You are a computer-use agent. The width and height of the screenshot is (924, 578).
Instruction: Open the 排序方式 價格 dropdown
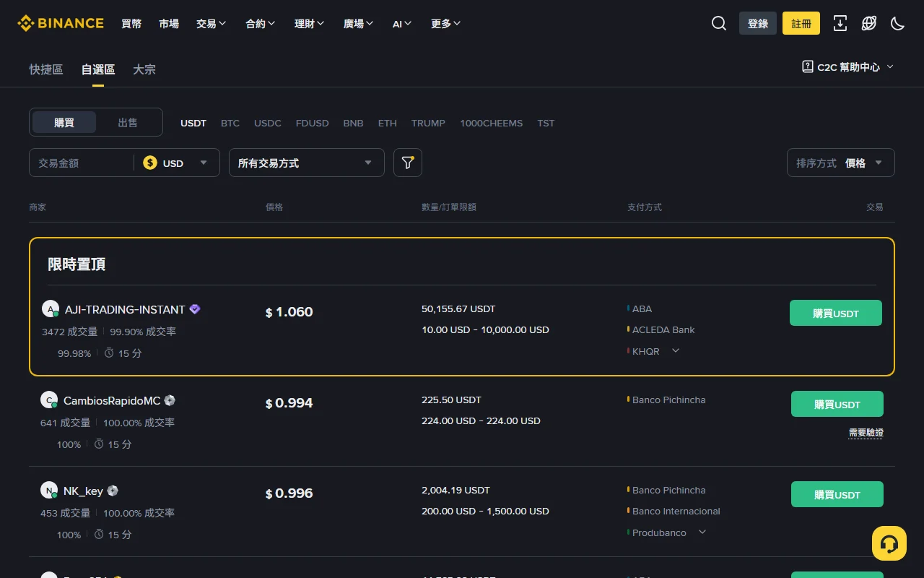[x=841, y=163]
